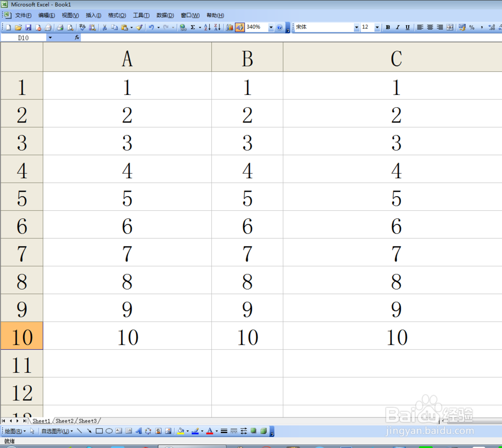Select the Arrow drawing tool

(x=89, y=431)
